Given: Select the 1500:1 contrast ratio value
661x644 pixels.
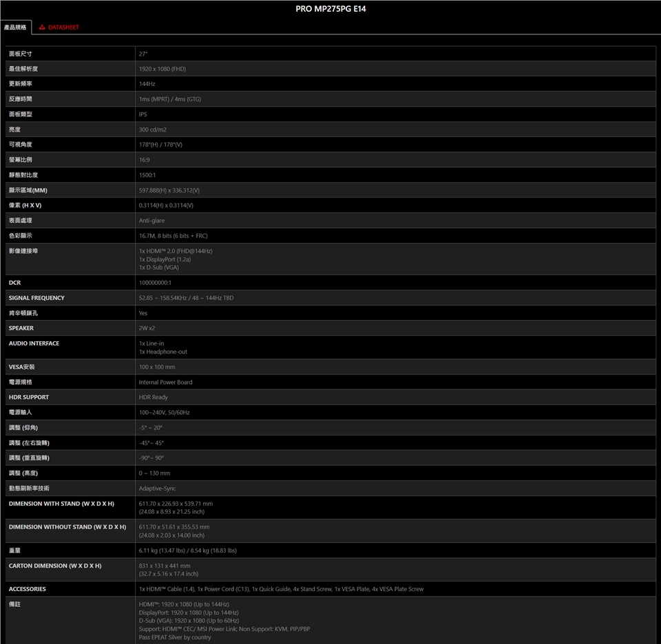Looking at the screenshot, I should (147, 175).
